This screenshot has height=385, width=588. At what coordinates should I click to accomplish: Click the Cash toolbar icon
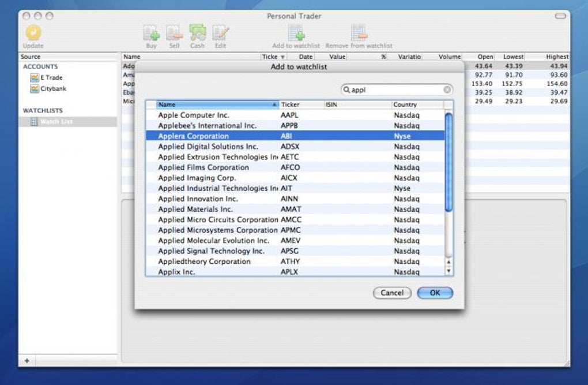point(197,33)
